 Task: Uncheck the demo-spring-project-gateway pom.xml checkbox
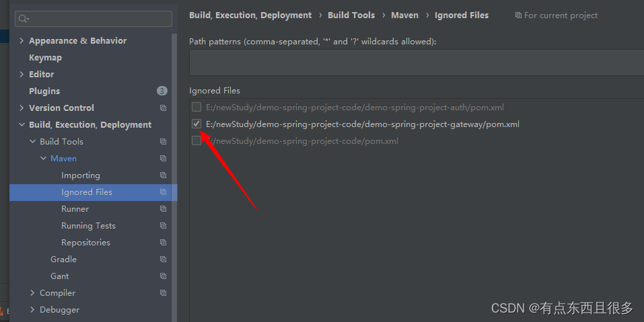[x=196, y=124]
